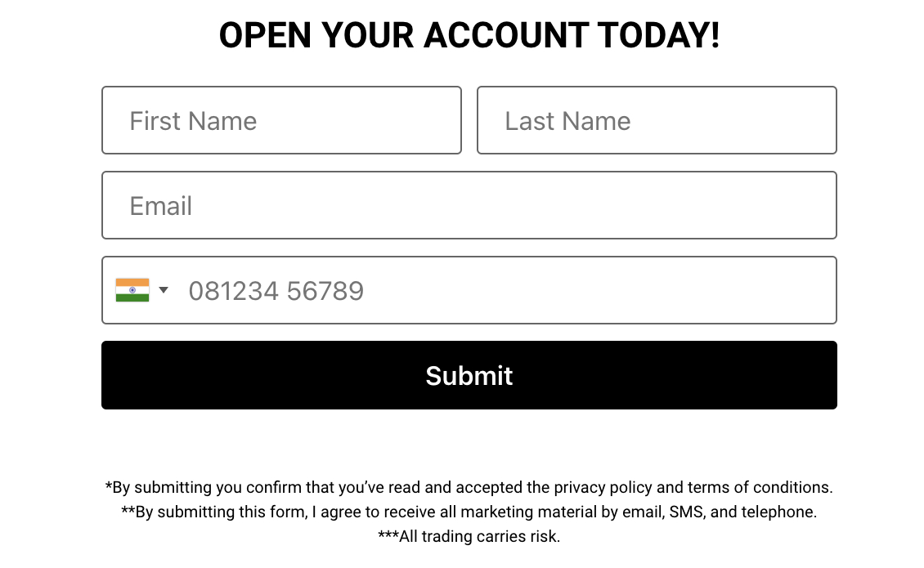The image size is (924, 568).
Task: Click the word 'OPEN' in the heading
Action: tap(265, 35)
